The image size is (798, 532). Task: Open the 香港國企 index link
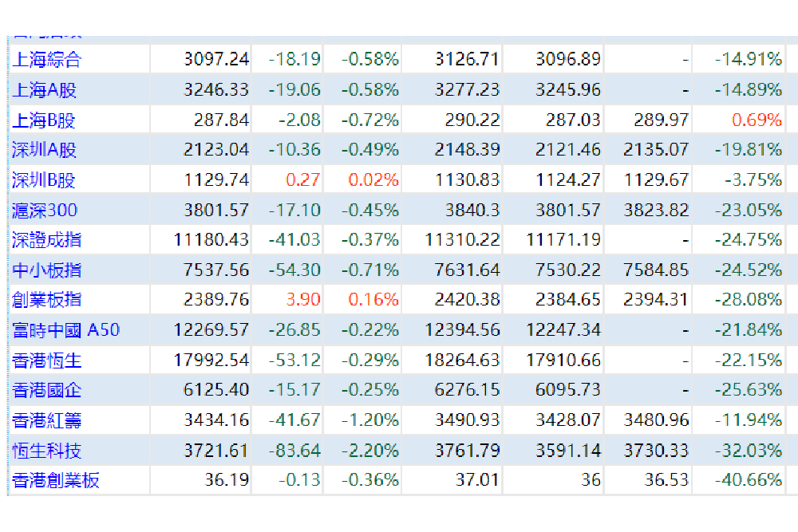pyautogui.click(x=47, y=390)
